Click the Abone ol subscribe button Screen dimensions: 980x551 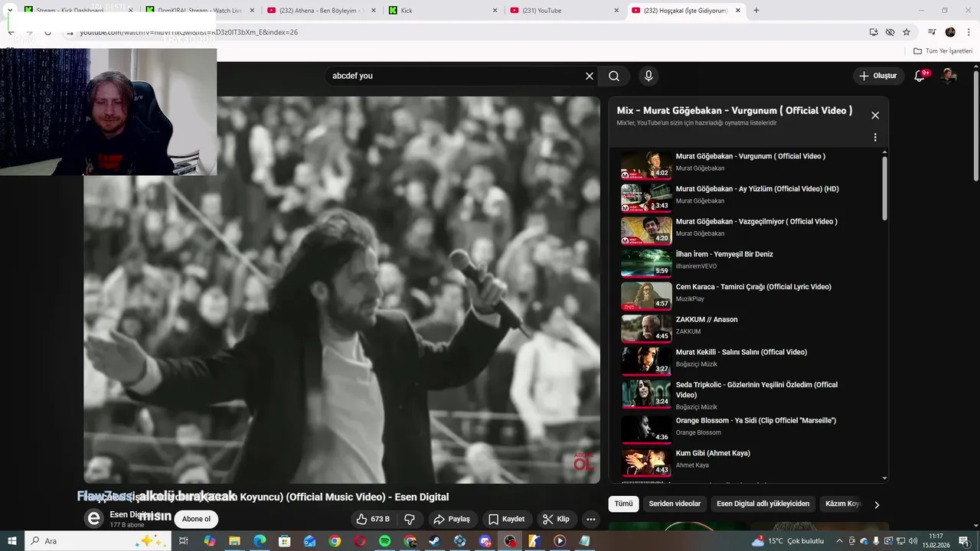(x=196, y=519)
